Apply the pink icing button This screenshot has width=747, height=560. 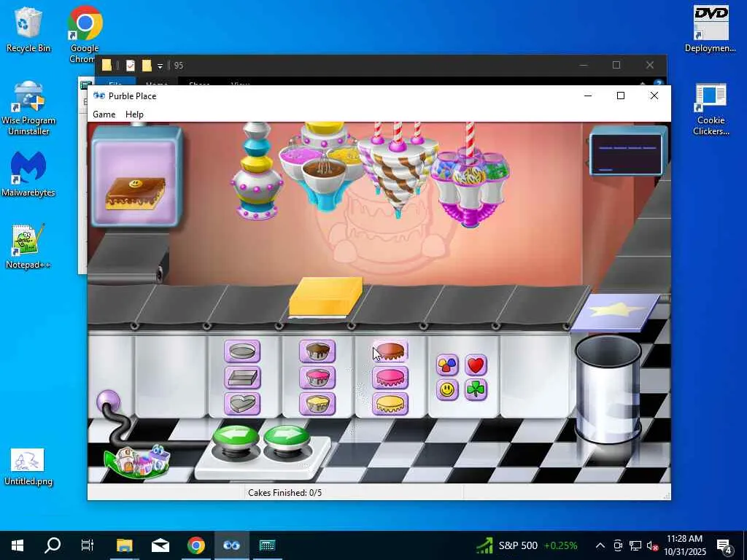[390, 378]
